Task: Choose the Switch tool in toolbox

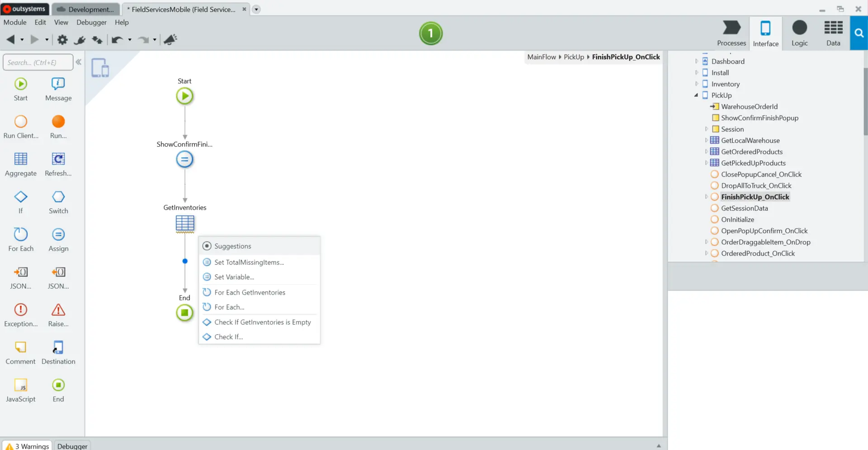Action: [x=58, y=197]
